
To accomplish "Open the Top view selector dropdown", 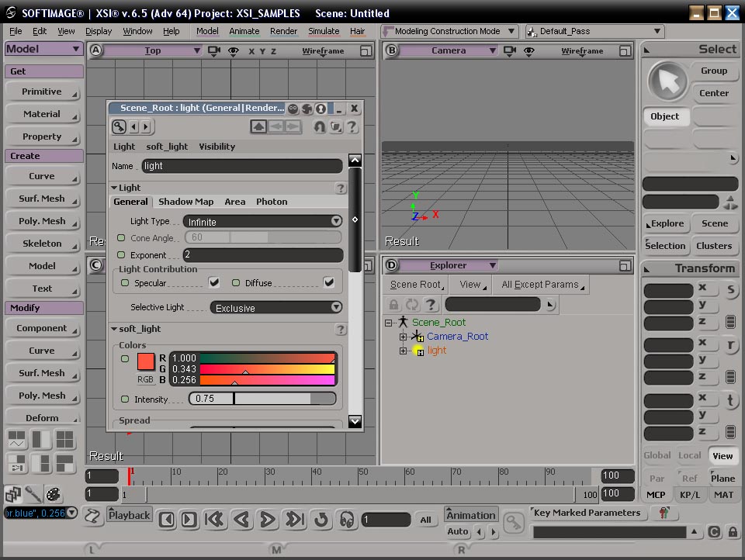I will 153,50.
